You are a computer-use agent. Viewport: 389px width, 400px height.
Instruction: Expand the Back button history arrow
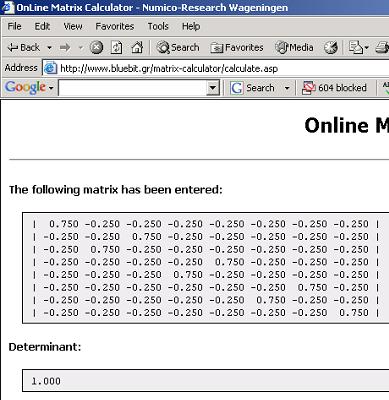pos(49,48)
